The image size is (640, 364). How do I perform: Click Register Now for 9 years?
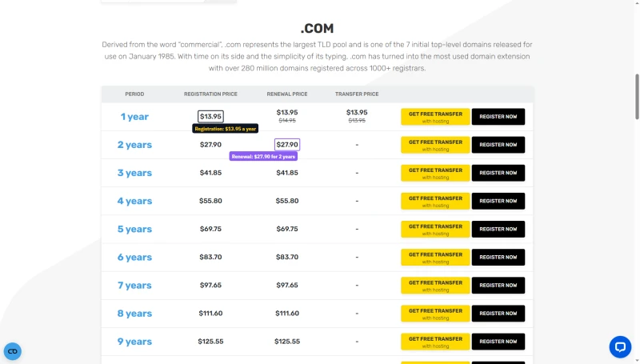[x=498, y=342]
